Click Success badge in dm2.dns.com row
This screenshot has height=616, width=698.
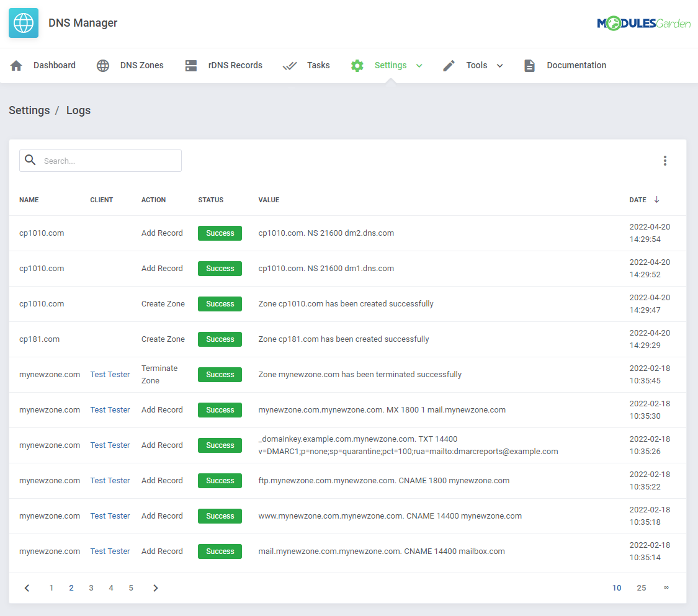click(x=220, y=233)
